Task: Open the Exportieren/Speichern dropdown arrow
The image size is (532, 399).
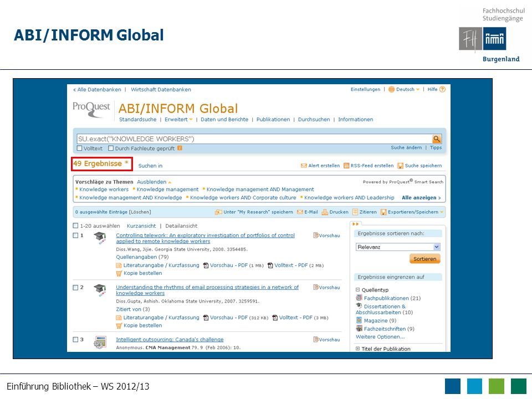Action: [x=442, y=212]
